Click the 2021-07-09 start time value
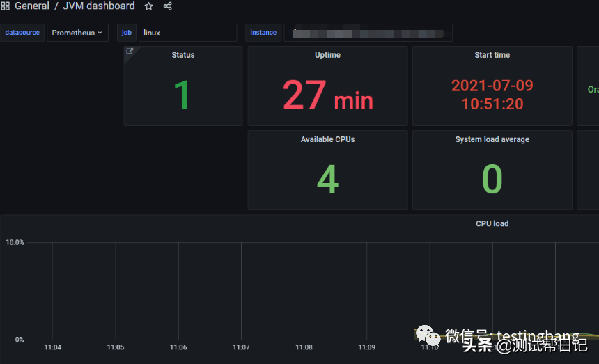This screenshot has height=364, width=599. [492, 95]
